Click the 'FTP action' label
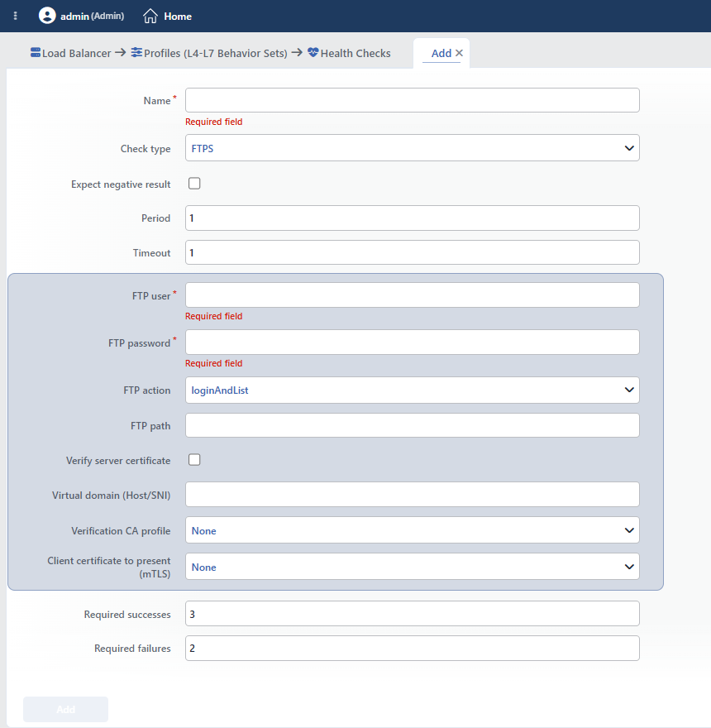711x728 pixels. pyautogui.click(x=146, y=390)
